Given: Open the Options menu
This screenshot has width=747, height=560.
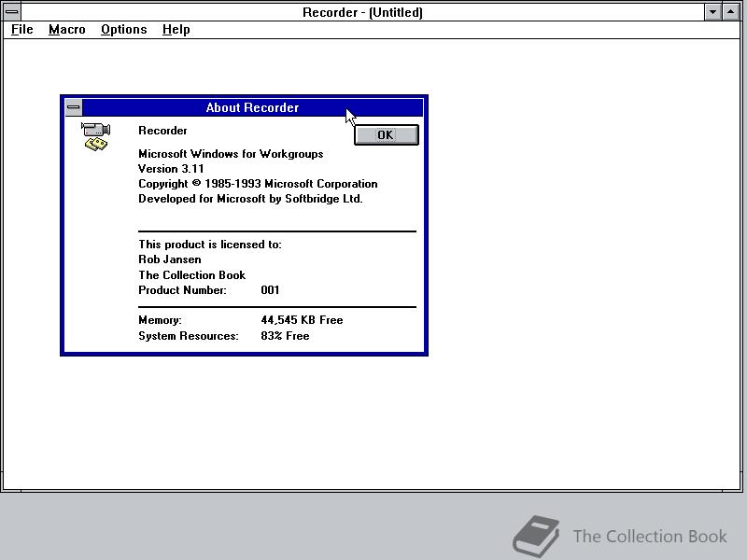Looking at the screenshot, I should 124,30.
